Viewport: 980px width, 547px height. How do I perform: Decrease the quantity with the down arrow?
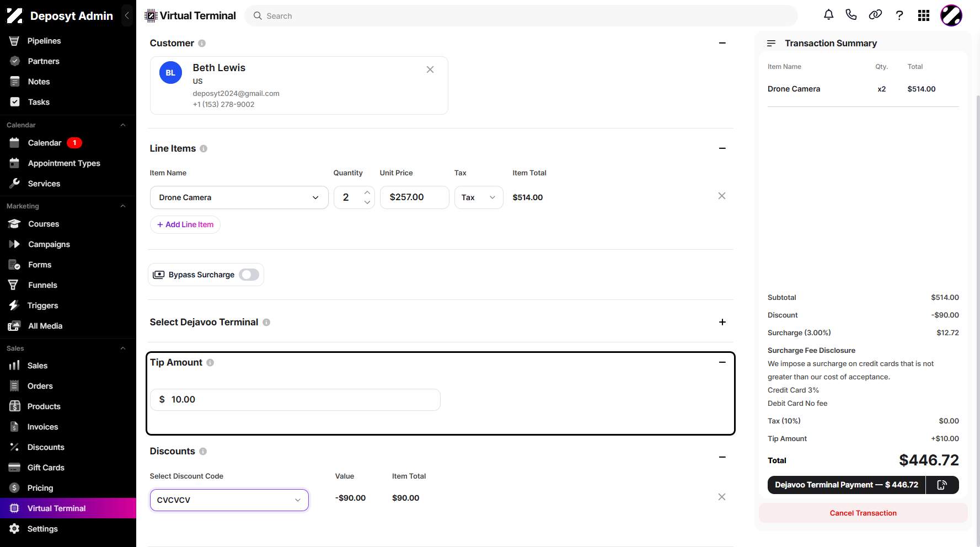coord(367,202)
